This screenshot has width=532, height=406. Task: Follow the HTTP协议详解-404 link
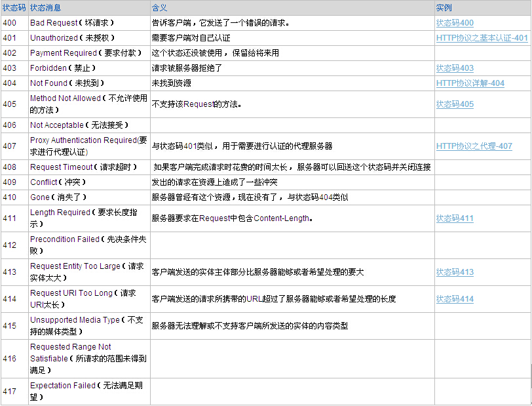point(470,83)
